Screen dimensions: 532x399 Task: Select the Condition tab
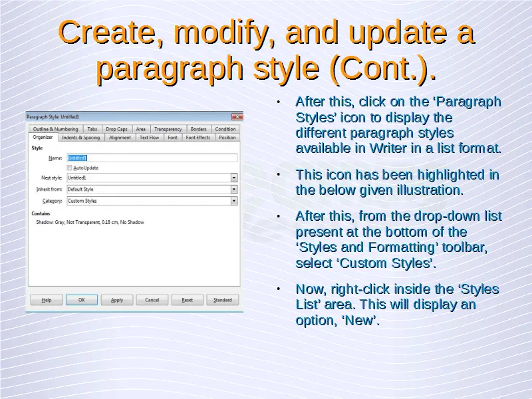tap(225, 129)
